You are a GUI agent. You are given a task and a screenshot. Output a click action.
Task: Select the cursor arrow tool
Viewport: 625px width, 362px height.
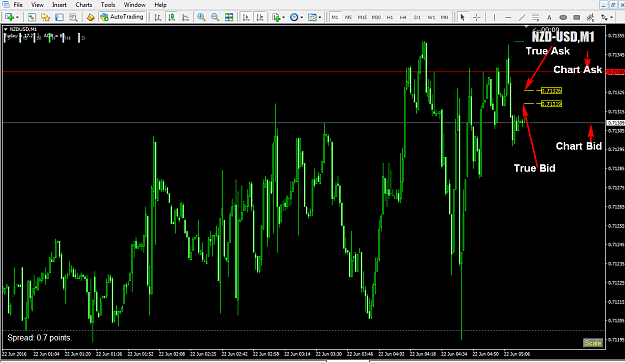[462, 17]
